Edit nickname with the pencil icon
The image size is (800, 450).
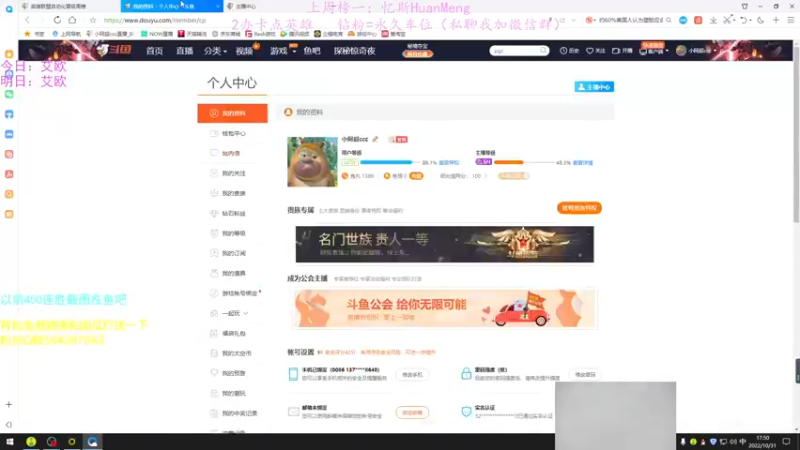pos(376,139)
